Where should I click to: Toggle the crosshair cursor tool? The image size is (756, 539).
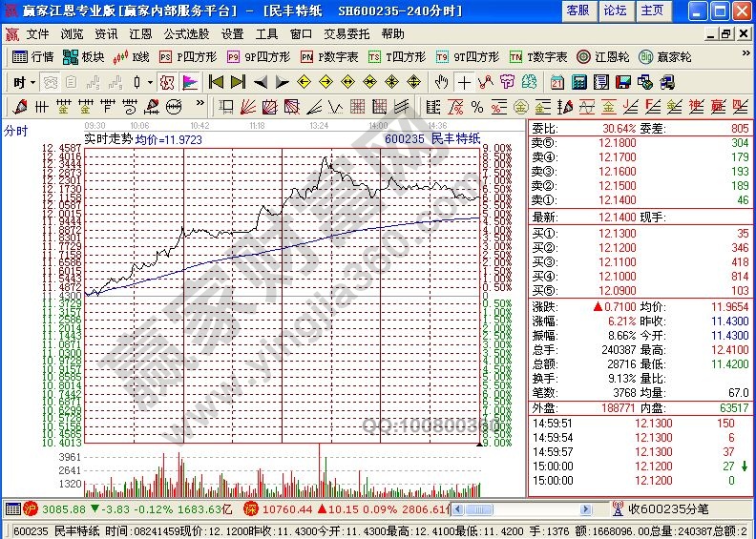pyautogui.click(x=464, y=82)
